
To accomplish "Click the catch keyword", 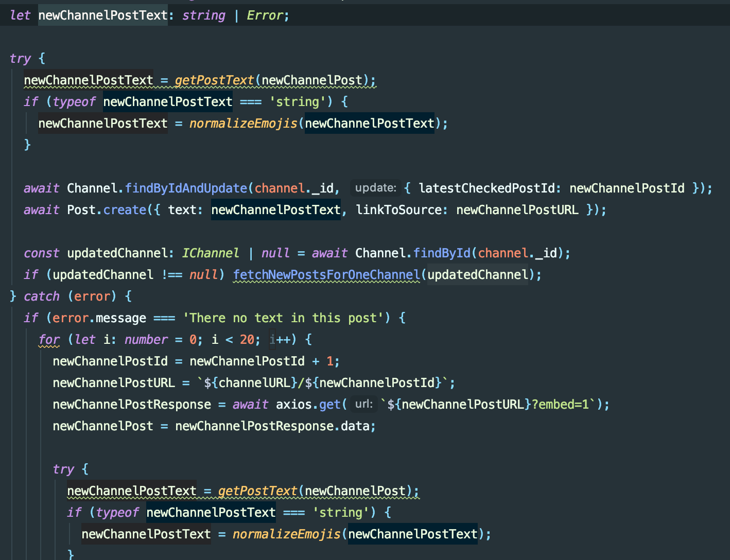I will 42,296.
